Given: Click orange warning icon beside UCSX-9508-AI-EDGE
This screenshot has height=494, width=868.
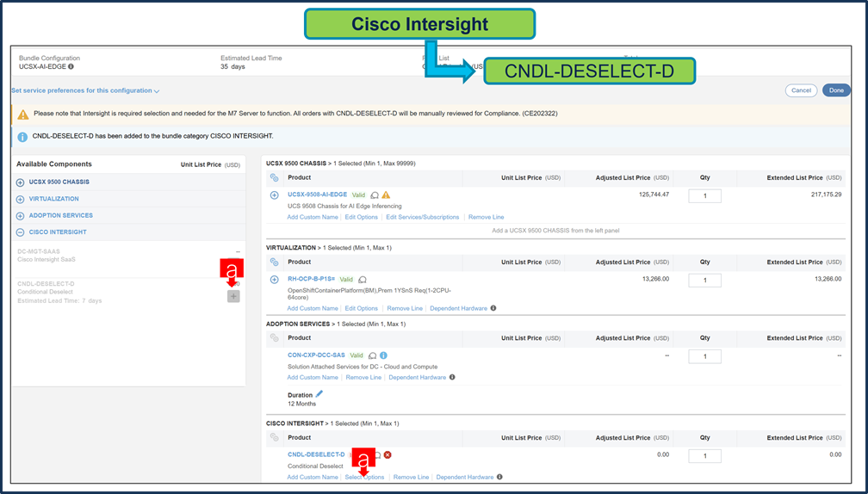Looking at the screenshot, I should [387, 195].
